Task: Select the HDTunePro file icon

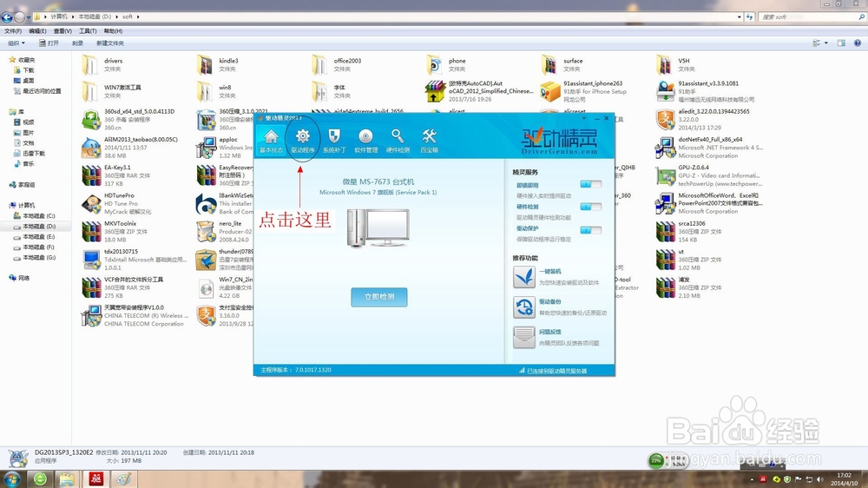Action: coord(91,204)
